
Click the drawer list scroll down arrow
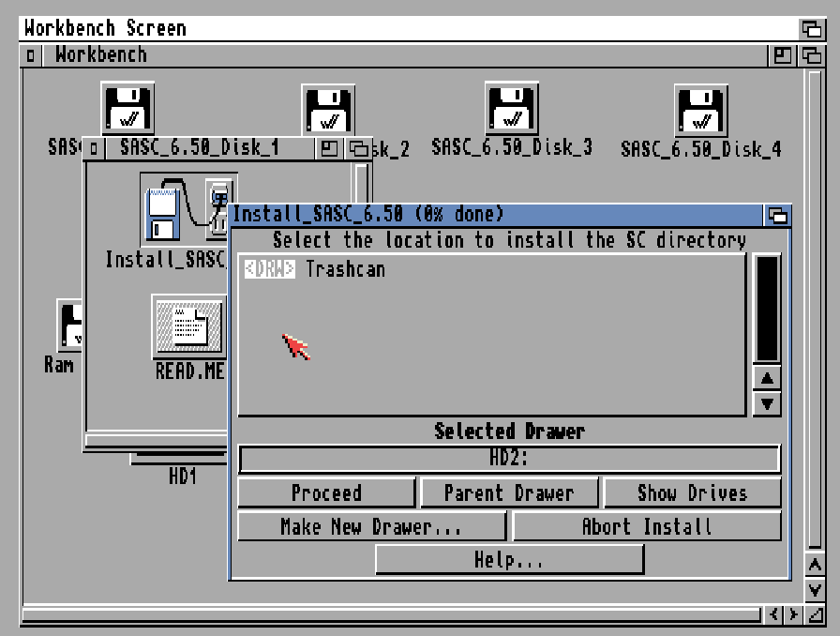(767, 403)
